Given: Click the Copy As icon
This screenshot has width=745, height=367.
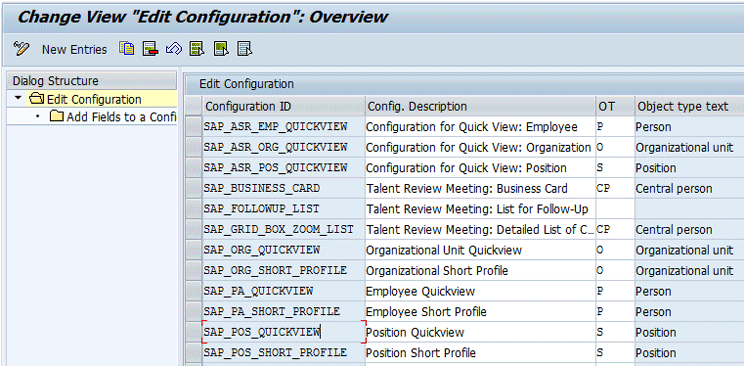Looking at the screenshot, I should [127, 48].
